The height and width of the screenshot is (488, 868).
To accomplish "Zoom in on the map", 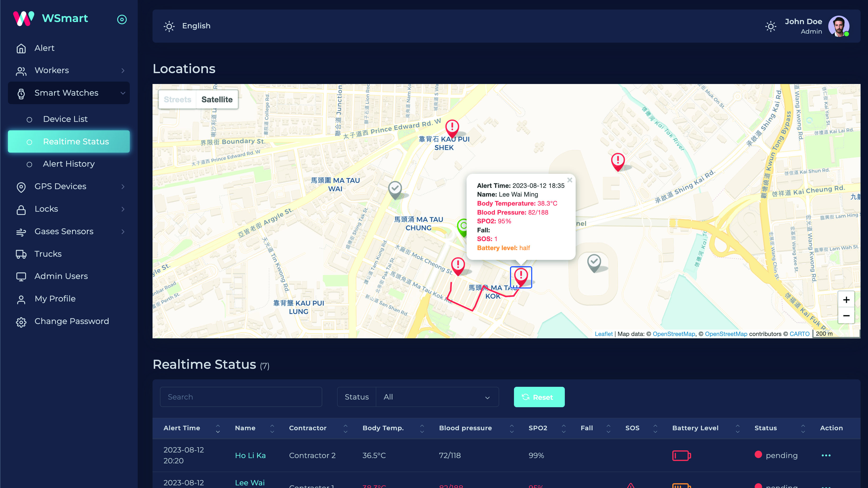I will coord(846,300).
